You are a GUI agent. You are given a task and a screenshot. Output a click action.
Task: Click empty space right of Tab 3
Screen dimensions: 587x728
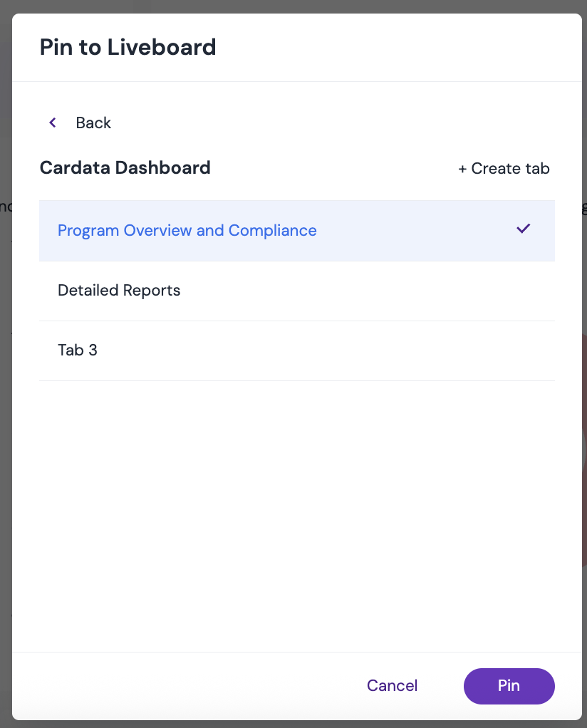point(325,351)
